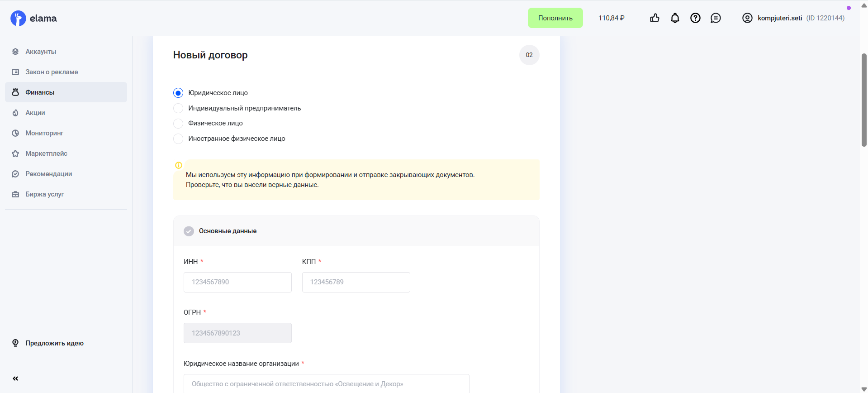
Task: Select Индивидуальный предприниматель radio option
Action: (x=178, y=108)
